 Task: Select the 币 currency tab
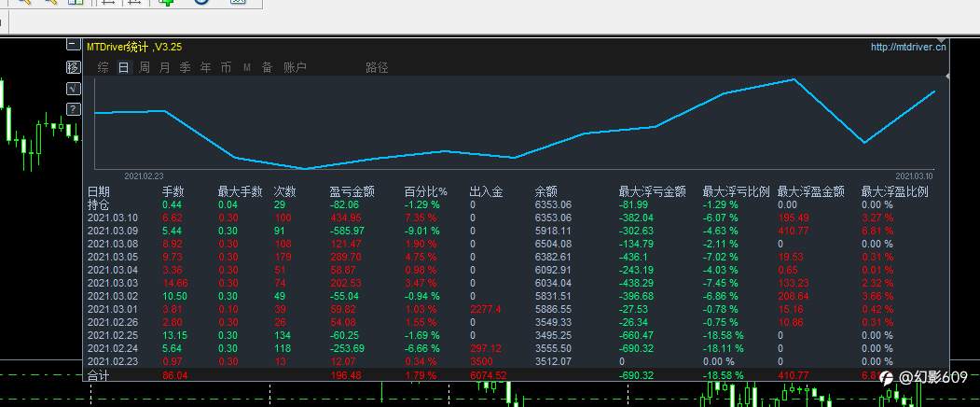(227, 67)
